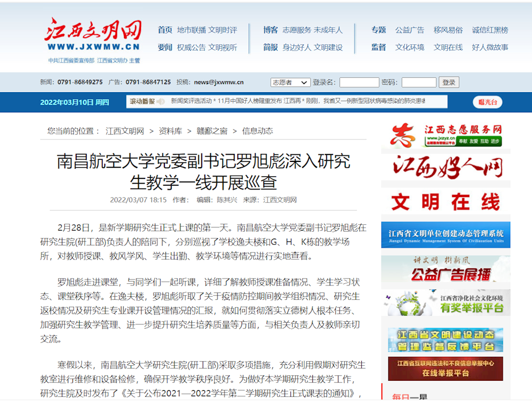Go to 资料库 in the breadcrumb
Screen dimensions: 532x401
click(x=170, y=131)
